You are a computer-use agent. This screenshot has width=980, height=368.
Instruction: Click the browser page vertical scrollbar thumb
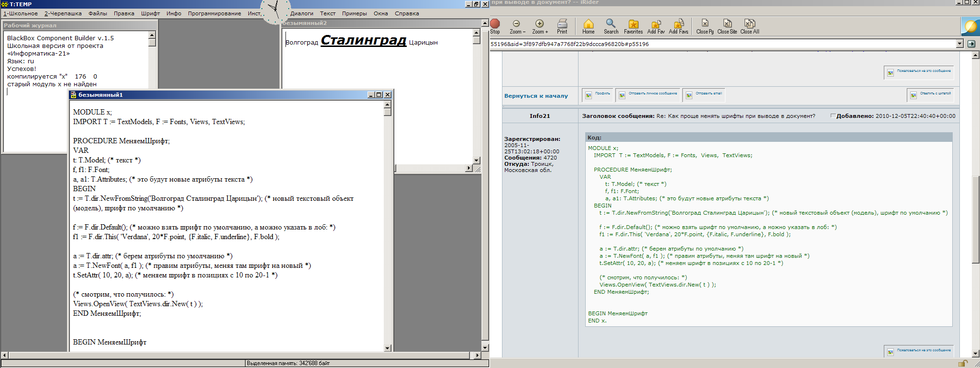click(976, 220)
